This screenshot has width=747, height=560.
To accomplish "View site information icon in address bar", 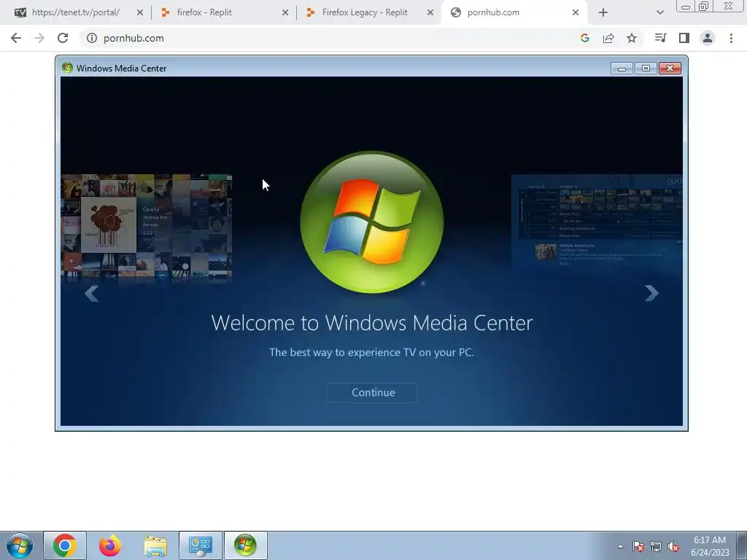I will pos(92,38).
